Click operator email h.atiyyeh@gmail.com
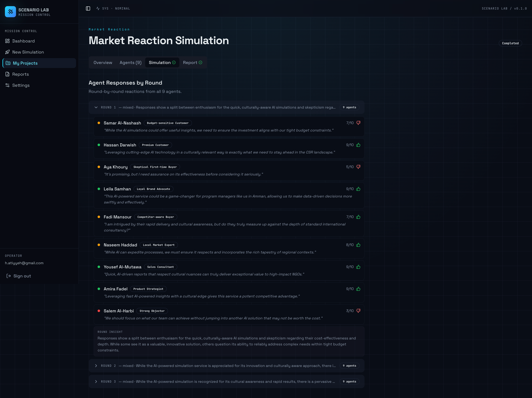This screenshot has height=398, width=532. pos(24,263)
